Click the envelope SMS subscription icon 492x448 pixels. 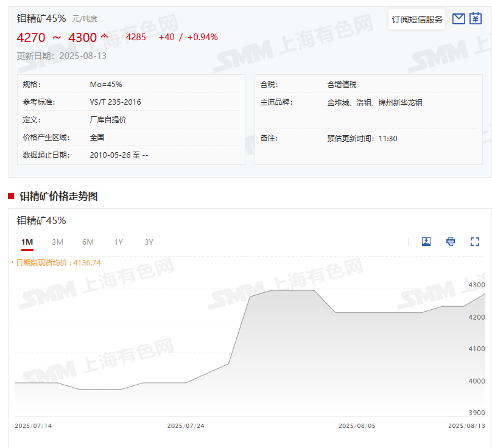pos(459,19)
